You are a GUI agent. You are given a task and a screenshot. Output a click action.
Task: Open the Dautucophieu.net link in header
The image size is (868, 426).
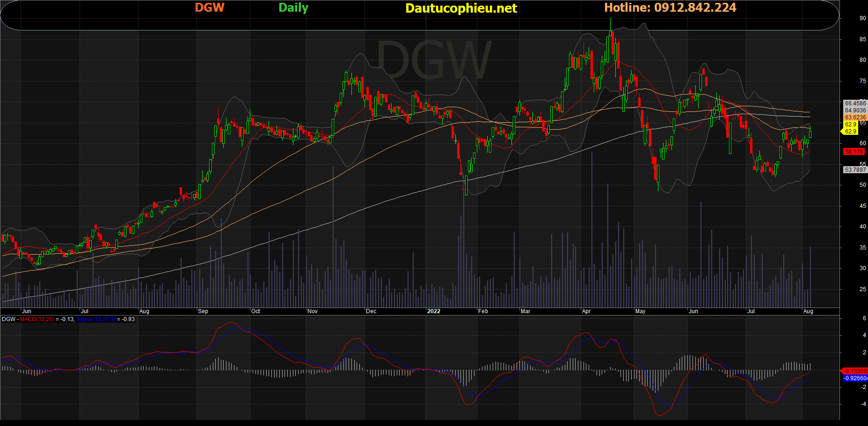tap(461, 8)
